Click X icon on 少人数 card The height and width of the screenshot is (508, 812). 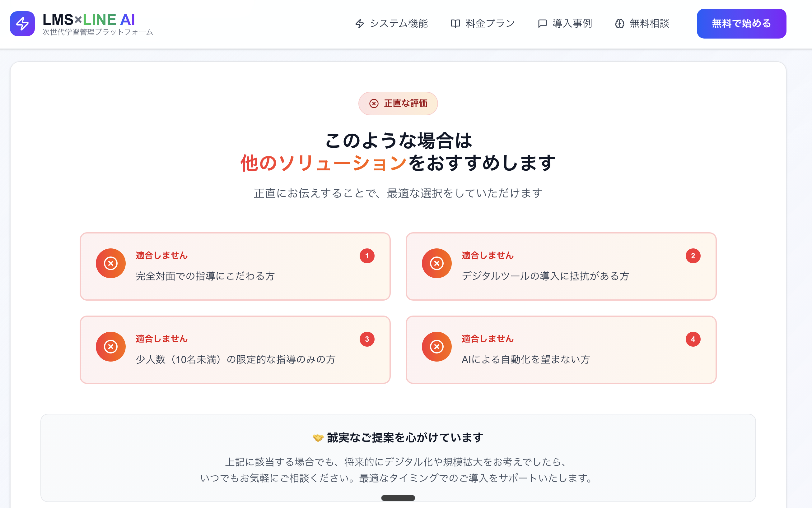click(x=111, y=346)
